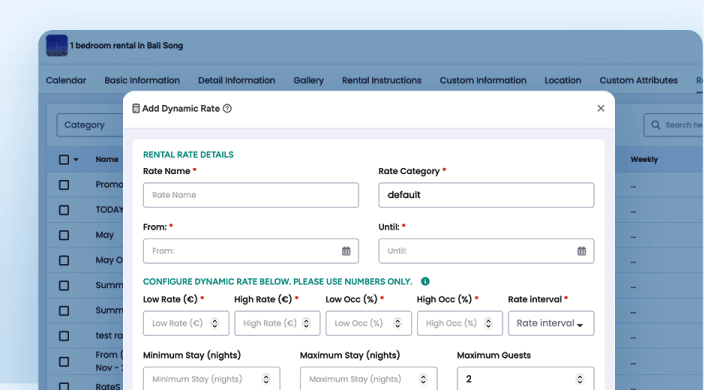This screenshot has width=704, height=390.
Task: Adjust the Minimum Stay stepper arrows
Action: click(266, 379)
